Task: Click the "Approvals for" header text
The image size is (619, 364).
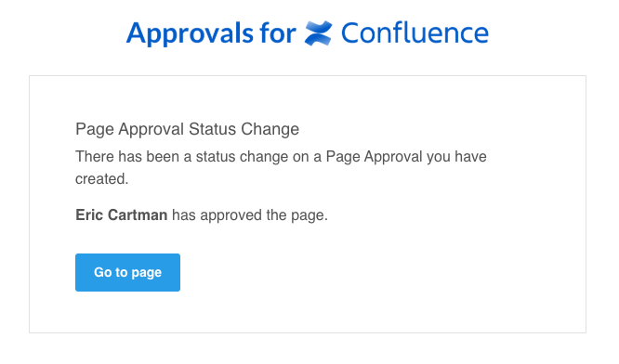Action: [x=211, y=34]
